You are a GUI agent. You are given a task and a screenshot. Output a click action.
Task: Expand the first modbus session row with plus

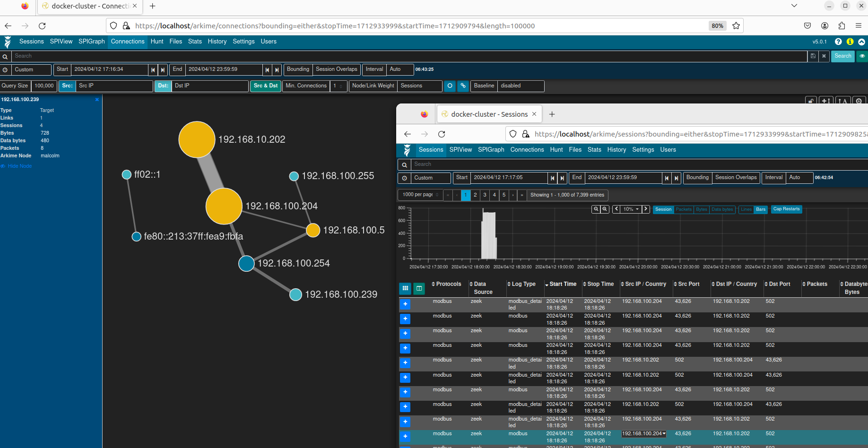pyautogui.click(x=405, y=304)
